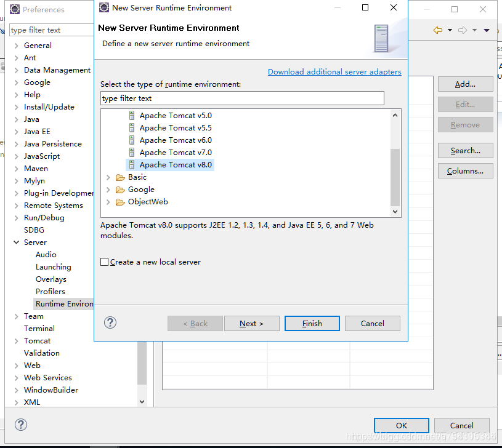The height and width of the screenshot is (448, 502).
Task: Click the Eclipse icon in dialog title bar
Action: (x=104, y=7)
